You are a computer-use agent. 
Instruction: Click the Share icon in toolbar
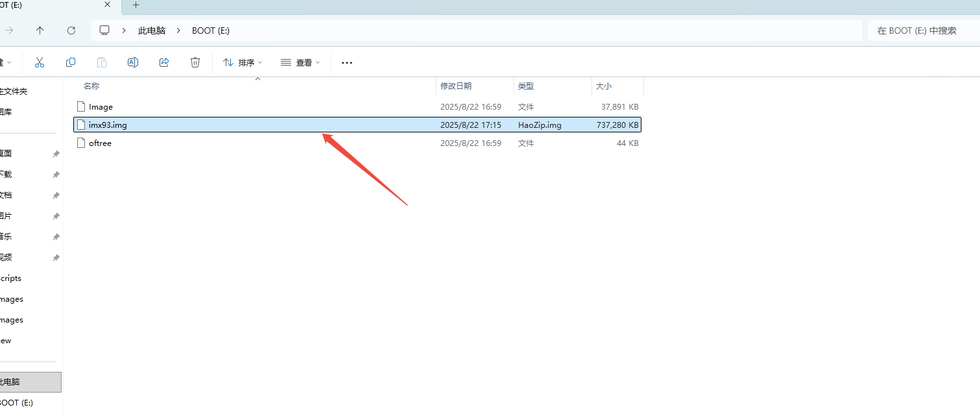coord(164,62)
